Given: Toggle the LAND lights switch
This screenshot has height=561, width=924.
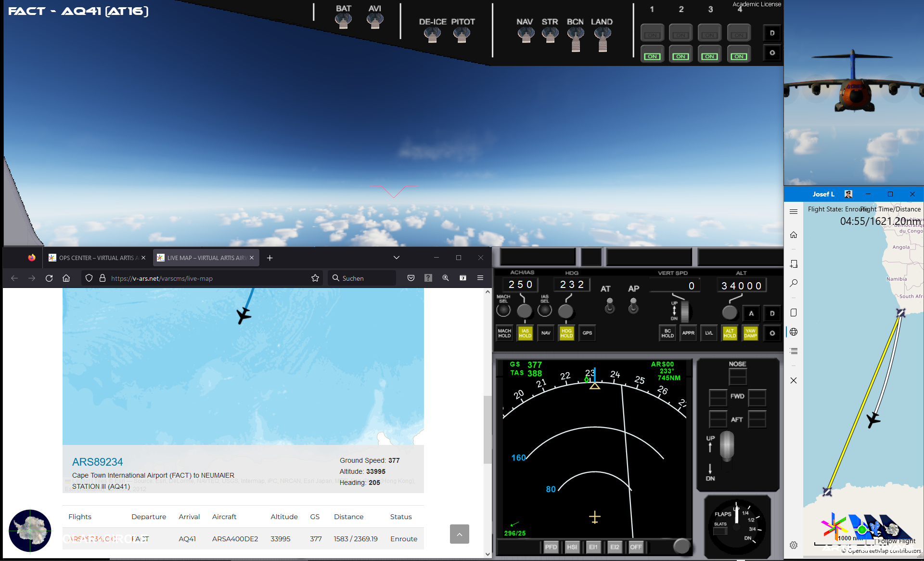Looking at the screenshot, I should pos(603,39).
